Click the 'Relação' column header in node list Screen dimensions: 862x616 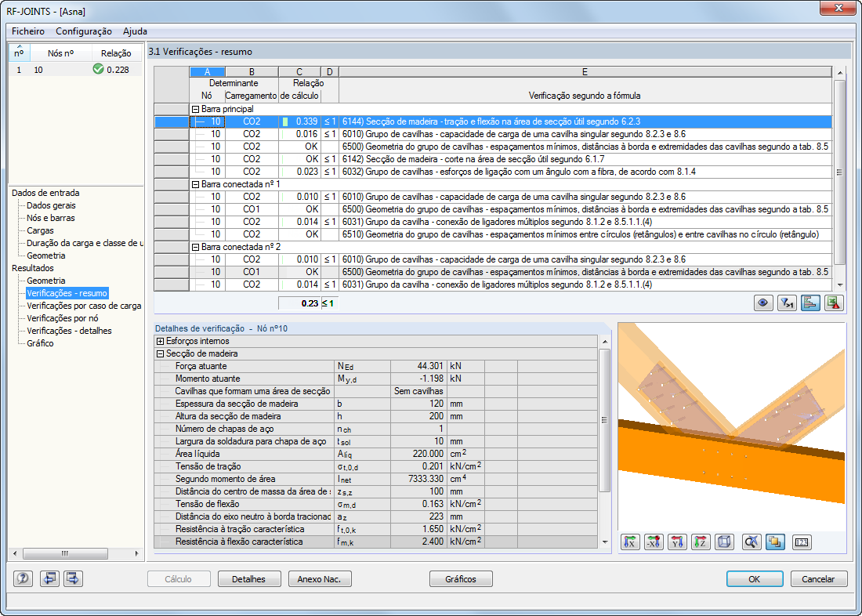(116, 53)
